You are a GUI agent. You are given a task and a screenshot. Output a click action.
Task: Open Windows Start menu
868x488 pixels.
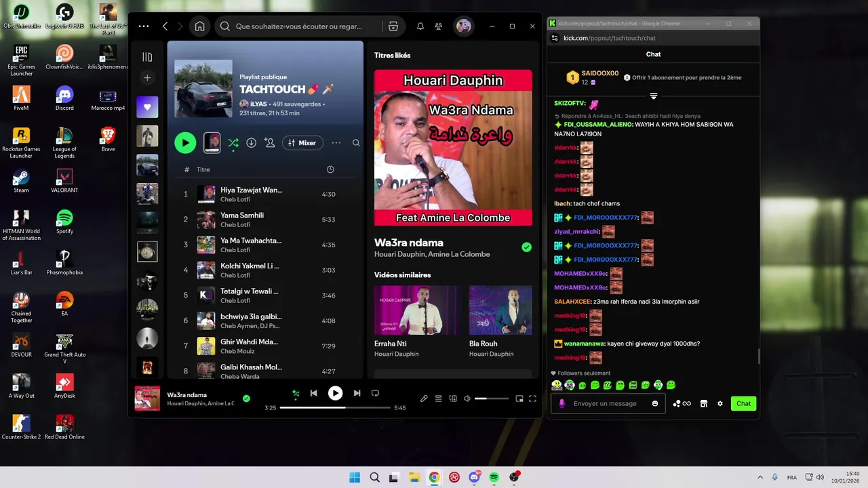click(x=355, y=477)
